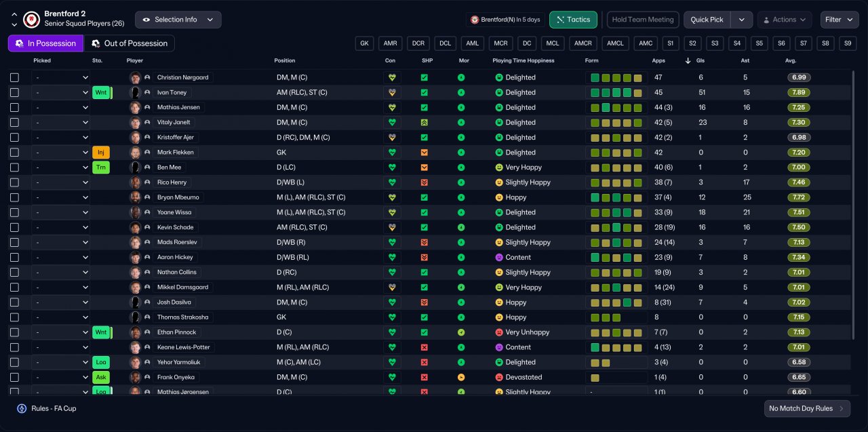868x432 pixels.
Task: Click Ivan Toney's Wnt status icon
Action: coord(101,92)
